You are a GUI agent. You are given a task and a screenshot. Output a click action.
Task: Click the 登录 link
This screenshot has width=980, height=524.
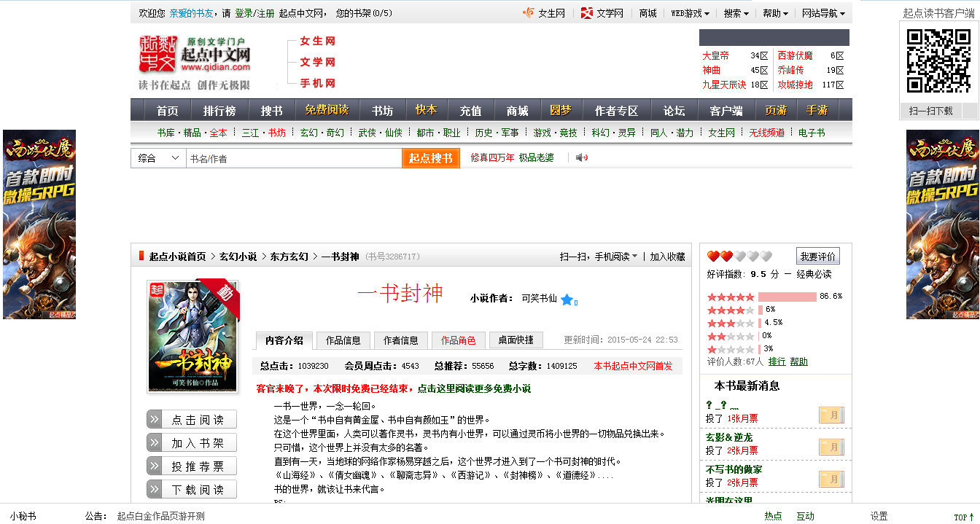(x=244, y=13)
